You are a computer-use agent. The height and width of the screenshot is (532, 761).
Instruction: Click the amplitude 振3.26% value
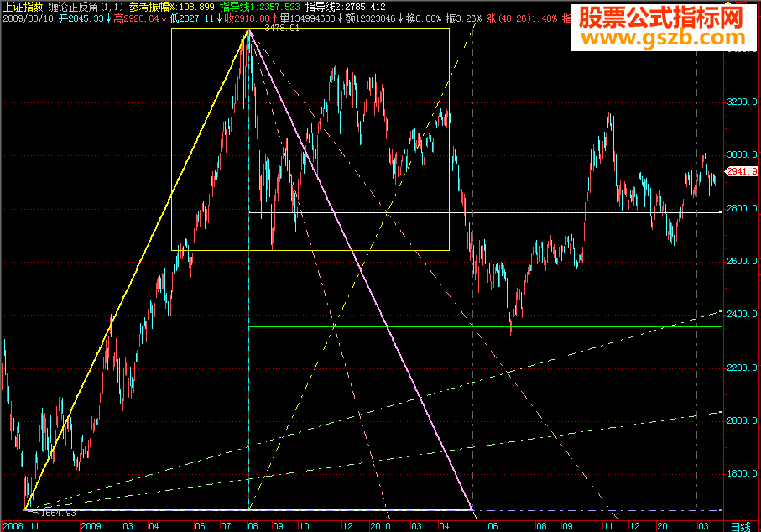click(x=463, y=19)
